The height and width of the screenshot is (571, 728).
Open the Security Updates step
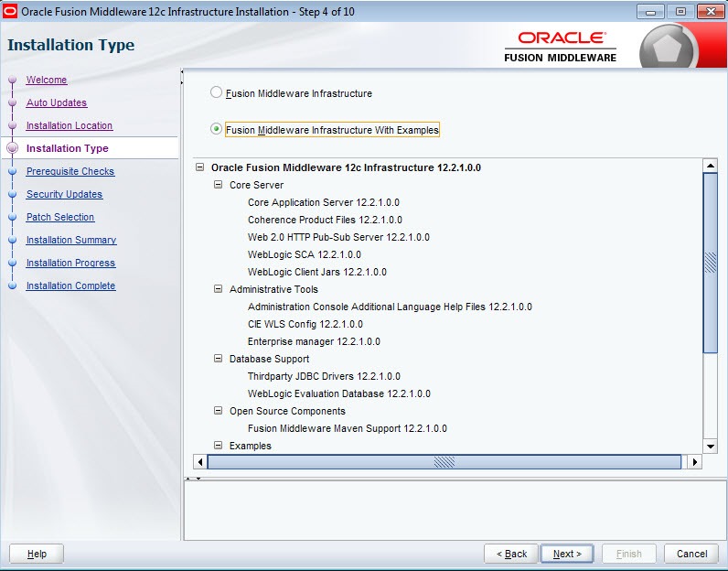tap(64, 194)
